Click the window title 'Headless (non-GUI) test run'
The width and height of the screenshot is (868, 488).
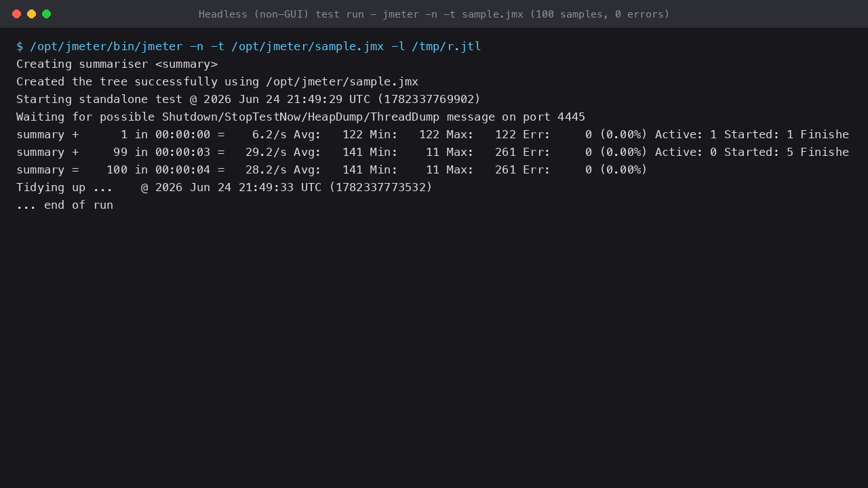point(434,14)
